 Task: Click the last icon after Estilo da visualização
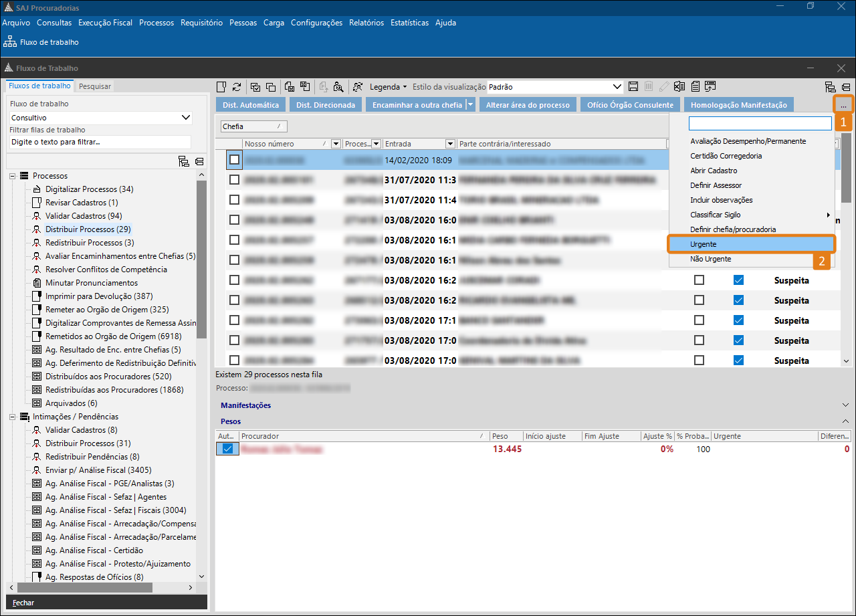coord(710,86)
